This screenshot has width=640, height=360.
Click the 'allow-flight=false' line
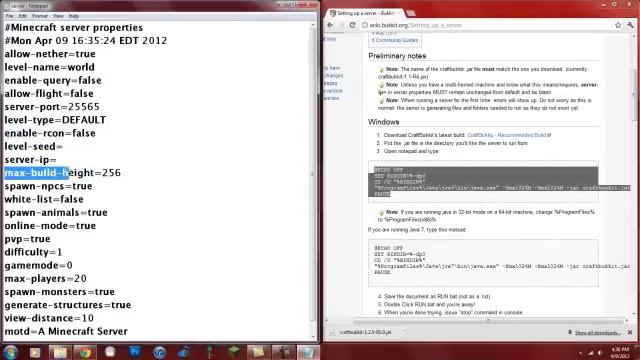49,94
